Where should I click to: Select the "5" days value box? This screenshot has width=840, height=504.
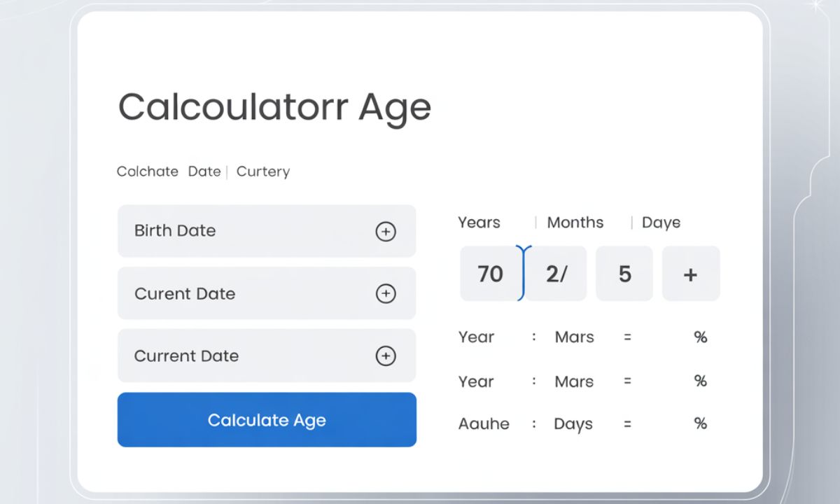(624, 274)
